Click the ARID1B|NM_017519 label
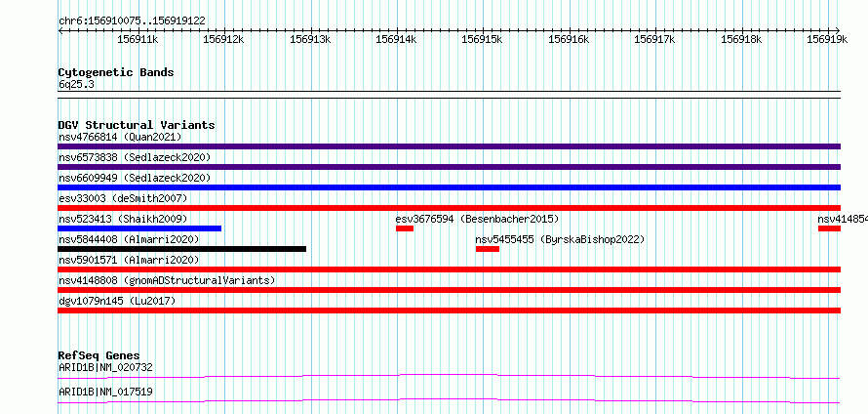868x414 pixels. tap(105, 392)
